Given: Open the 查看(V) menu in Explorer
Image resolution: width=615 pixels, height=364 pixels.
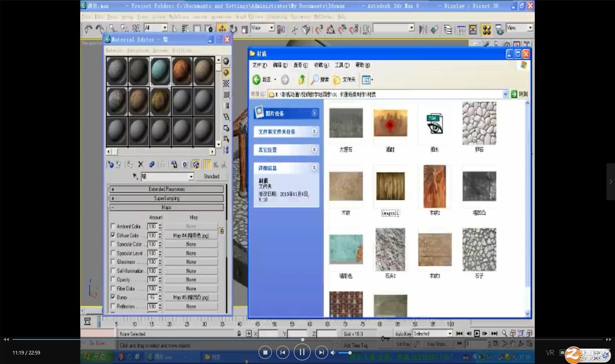Looking at the screenshot, I should (x=300, y=65).
